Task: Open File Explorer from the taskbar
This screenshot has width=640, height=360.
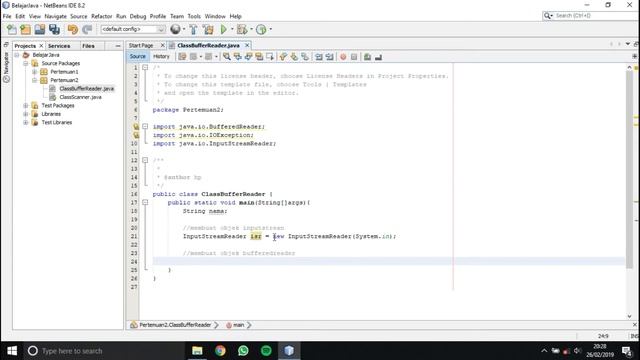Action: click(197, 351)
